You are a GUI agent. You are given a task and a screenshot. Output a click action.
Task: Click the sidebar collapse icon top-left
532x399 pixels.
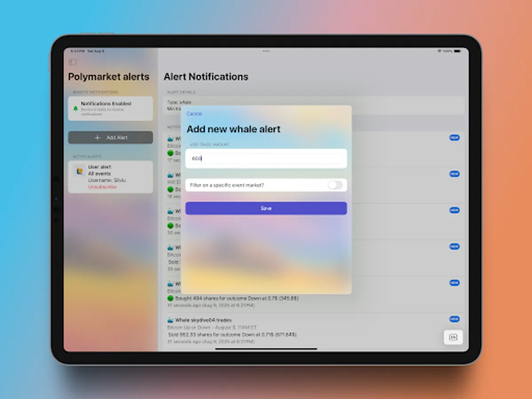pos(72,62)
